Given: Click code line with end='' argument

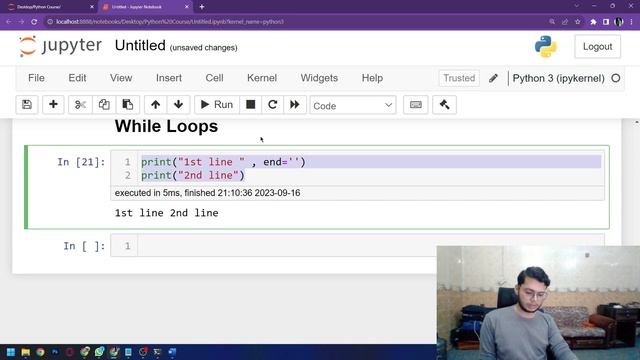Looking at the screenshot, I should [x=223, y=162].
